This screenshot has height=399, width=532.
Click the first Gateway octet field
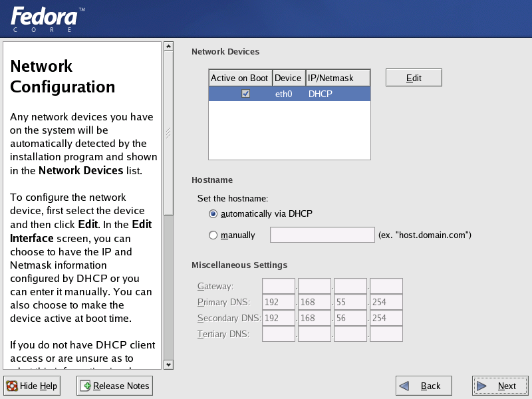(x=279, y=286)
